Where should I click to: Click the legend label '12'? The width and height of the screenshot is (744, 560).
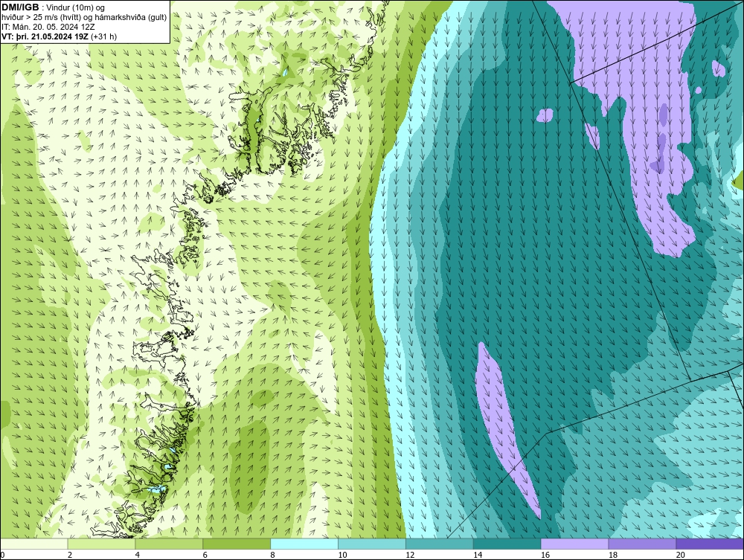click(x=410, y=555)
